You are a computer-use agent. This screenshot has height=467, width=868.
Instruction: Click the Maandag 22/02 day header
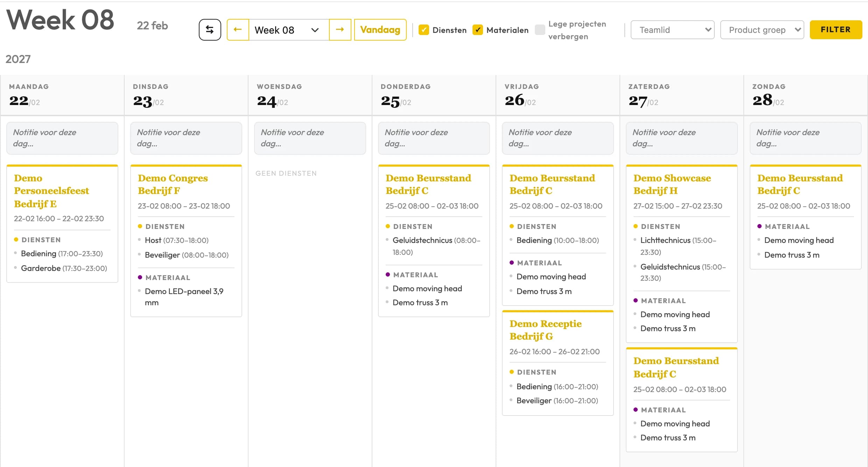pyautogui.click(x=62, y=95)
